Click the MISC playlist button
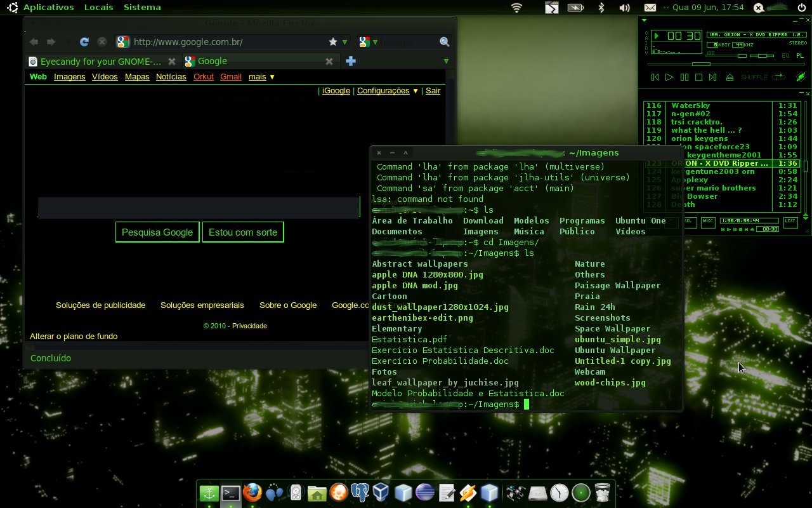Image resolution: width=812 pixels, height=508 pixels. click(x=708, y=222)
